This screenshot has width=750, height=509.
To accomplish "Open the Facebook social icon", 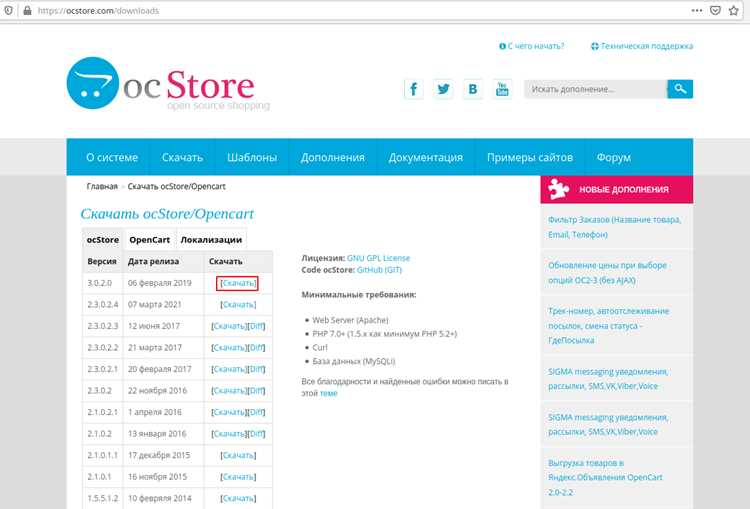I will [414, 89].
